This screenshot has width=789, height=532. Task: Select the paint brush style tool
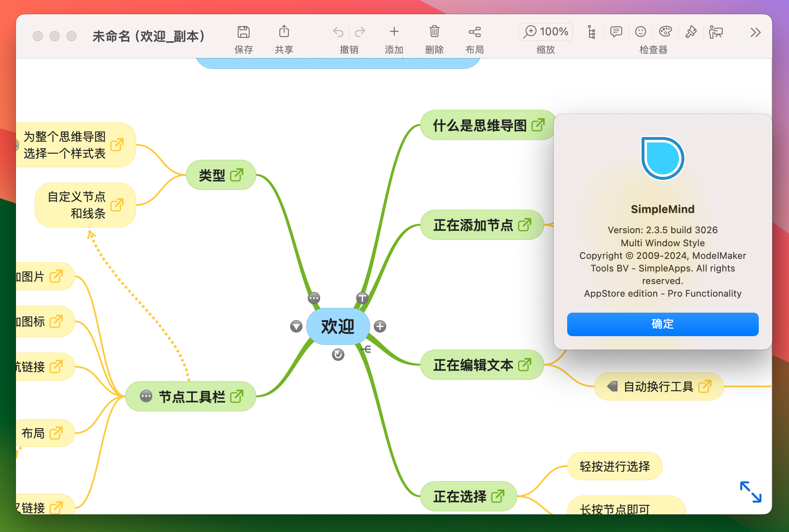coord(691,32)
